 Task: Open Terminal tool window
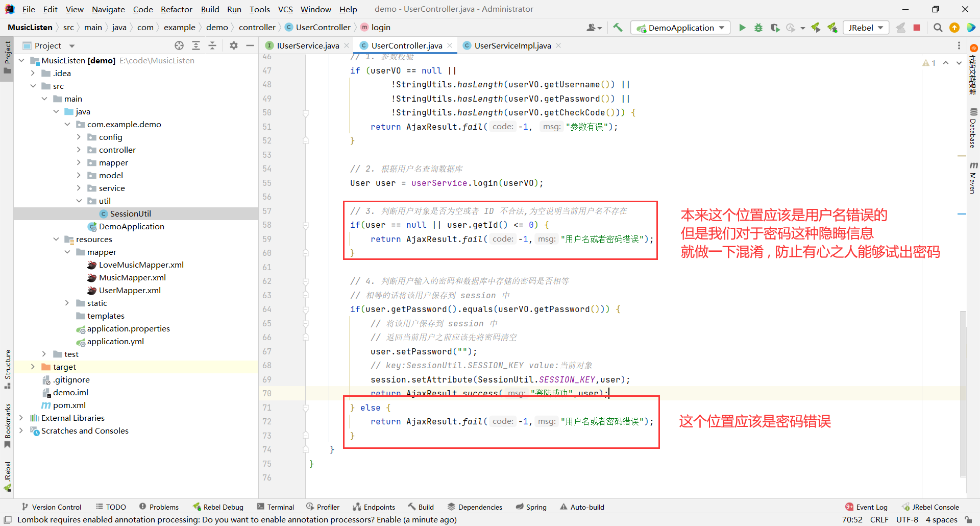(276, 507)
